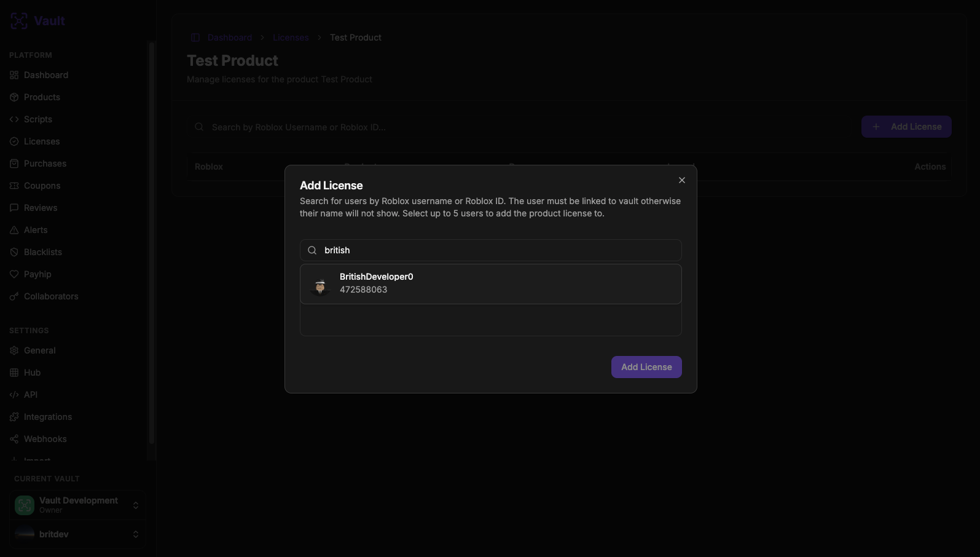Image resolution: width=980 pixels, height=557 pixels.
Task: Close the Add License dialog
Action: pyautogui.click(x=682, y=180)
